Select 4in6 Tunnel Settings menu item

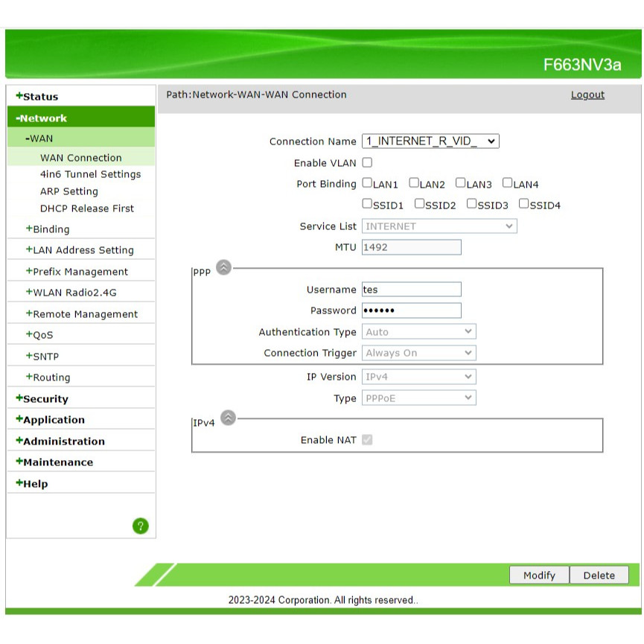[90, 174]
